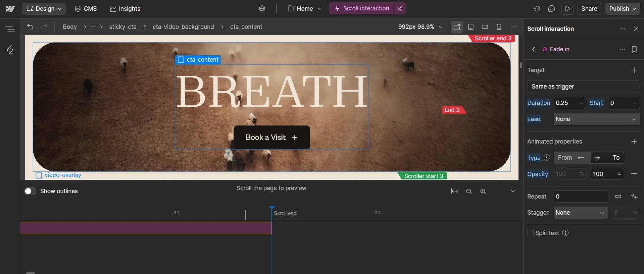
Task: Open the Publish dropdown
Action: 623,9
